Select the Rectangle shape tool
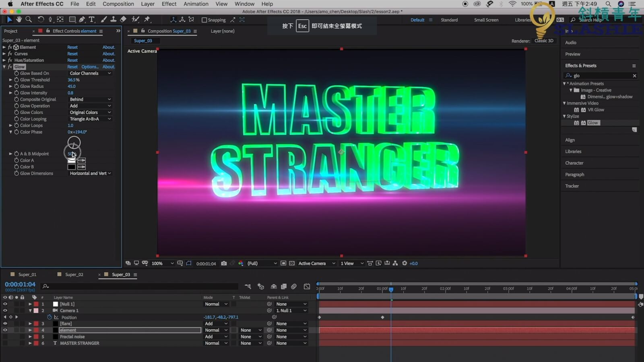The width and height of the screenshot is (644, 362). tap(72, 19)
